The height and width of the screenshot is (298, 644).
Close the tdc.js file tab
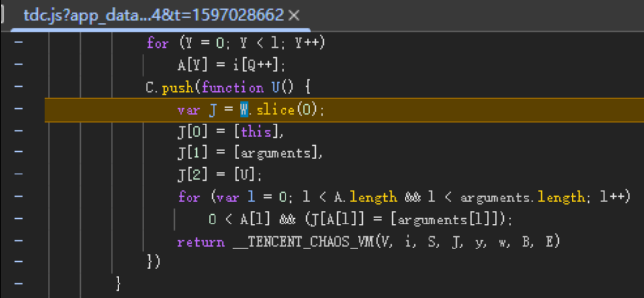(x=294, y=16)
